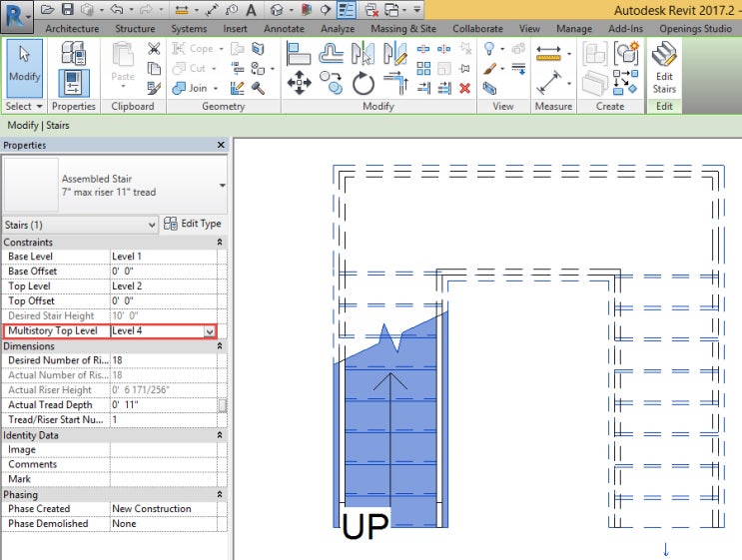Select the Move tool
The width and height of the screenshot is (742, 560).
(299, 83)
